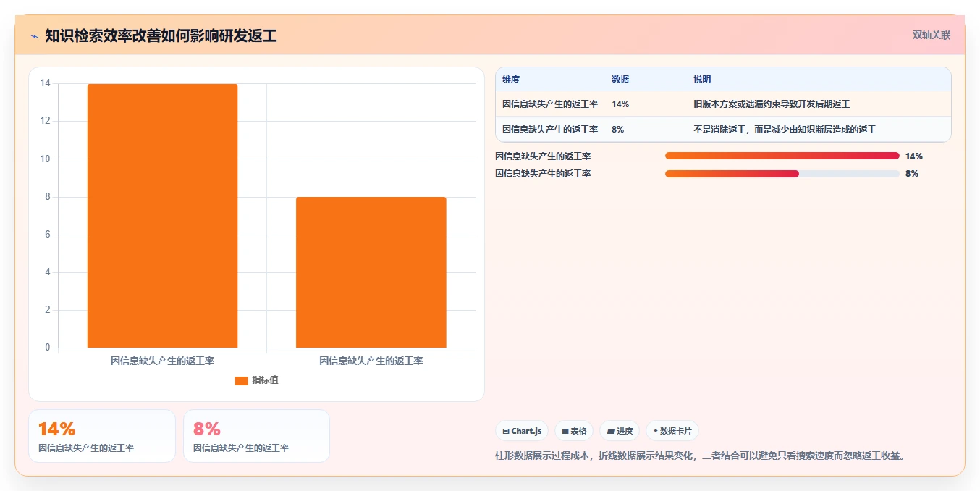980x491 pixels.
Task: Click the footer note starting 柱形数据展示过程成本
Action: (701, 456)
